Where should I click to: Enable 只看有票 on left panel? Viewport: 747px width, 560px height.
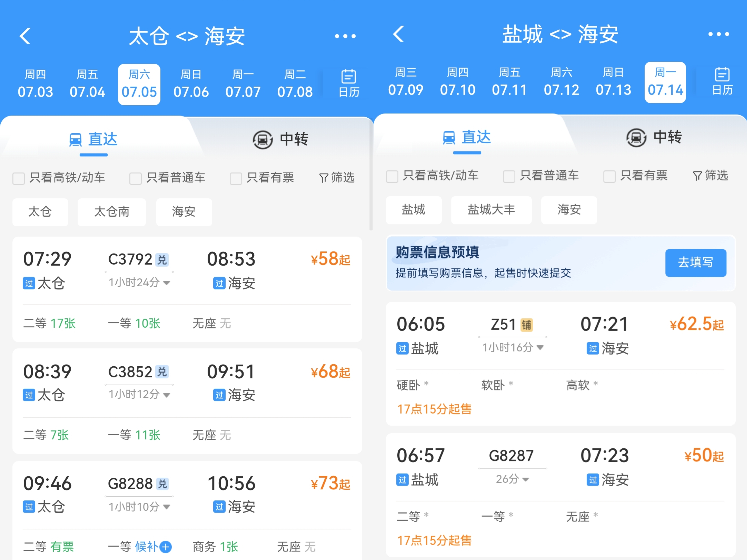236,178
